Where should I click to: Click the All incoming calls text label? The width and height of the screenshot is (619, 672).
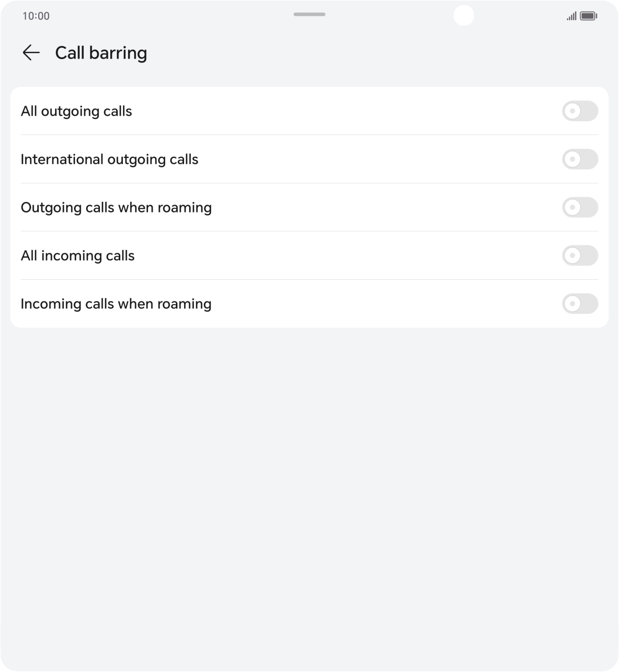(x=78, y=255)
